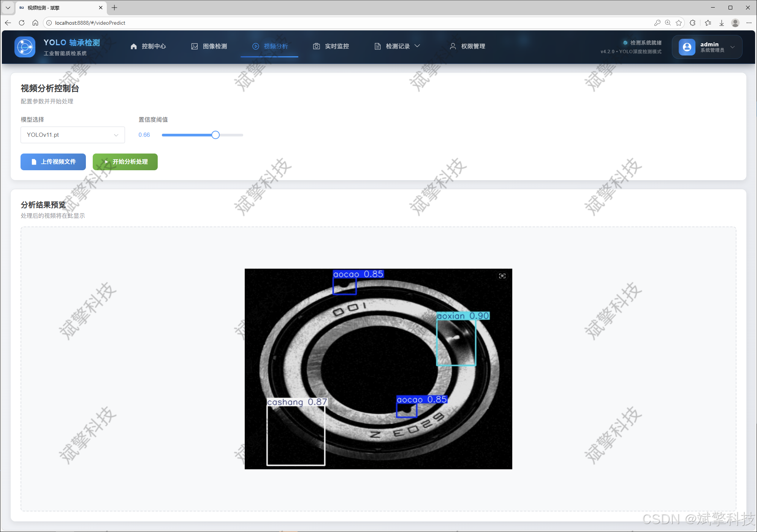Click the bearing detection video preview

[x=378, y=369]
